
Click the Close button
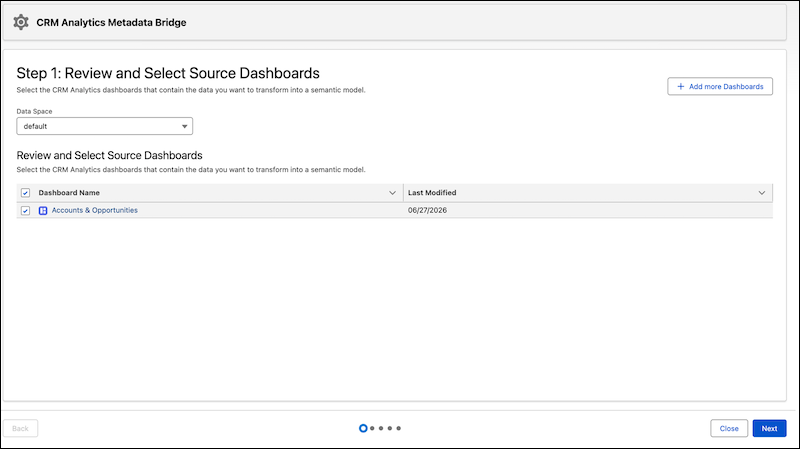coord(729,429)
